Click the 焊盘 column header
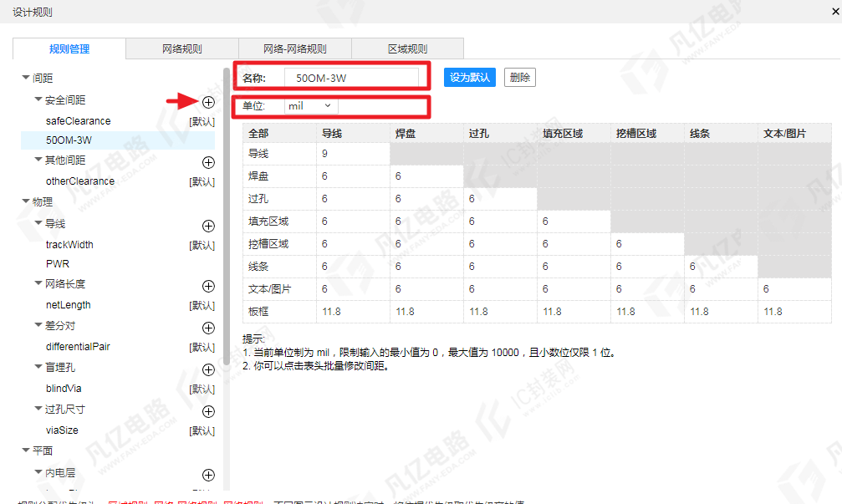The width and height of the screenshot is (842, 504). click(427, 133)
